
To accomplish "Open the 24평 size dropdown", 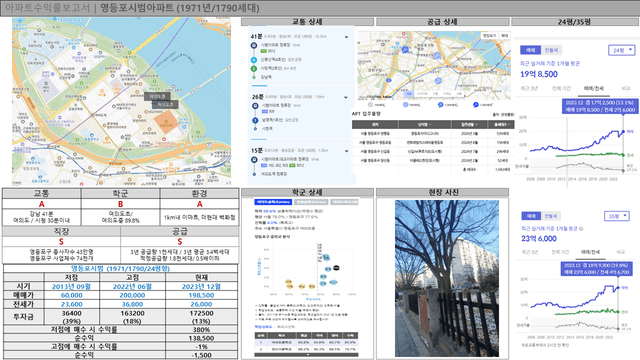I will [621, 50].
